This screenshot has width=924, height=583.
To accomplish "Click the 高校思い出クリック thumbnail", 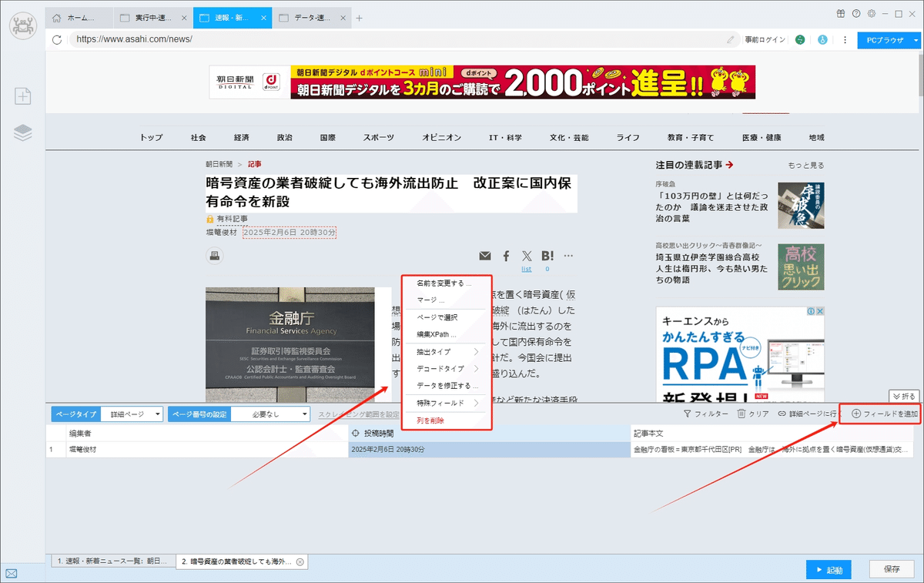I will [x=801, y=266].
